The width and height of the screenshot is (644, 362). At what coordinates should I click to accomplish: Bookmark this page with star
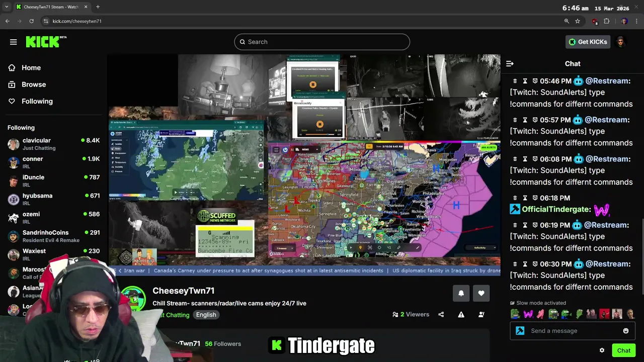578,21
